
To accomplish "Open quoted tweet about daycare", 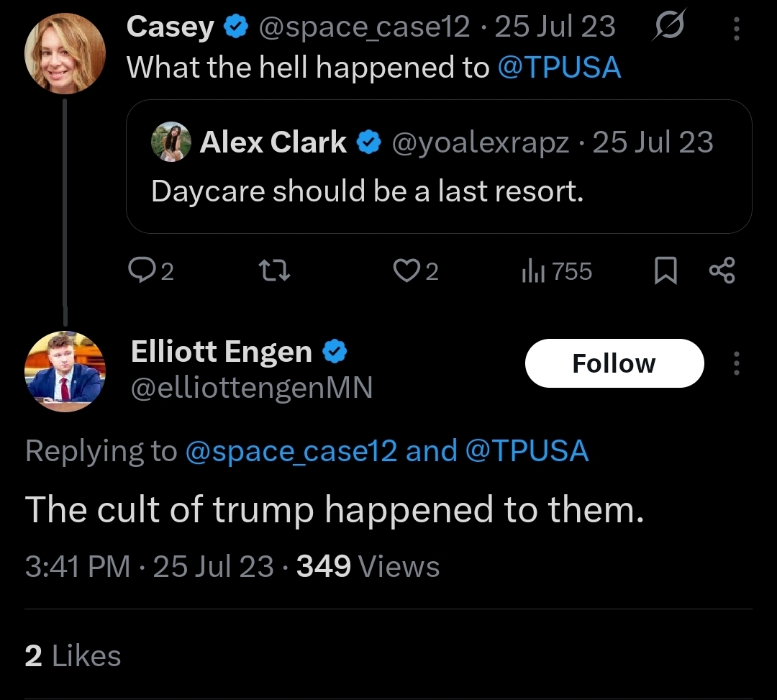I will click(x=439, y=191).
